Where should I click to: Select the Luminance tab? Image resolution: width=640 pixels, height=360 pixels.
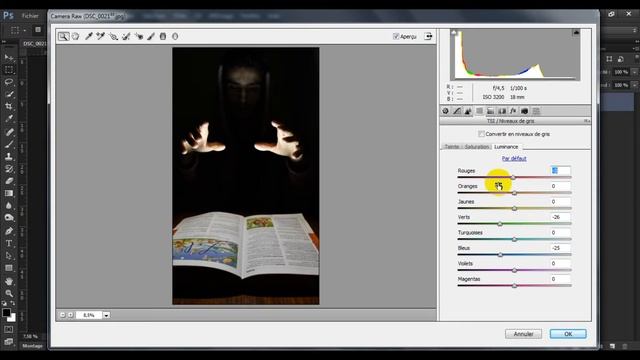point(506,147)
